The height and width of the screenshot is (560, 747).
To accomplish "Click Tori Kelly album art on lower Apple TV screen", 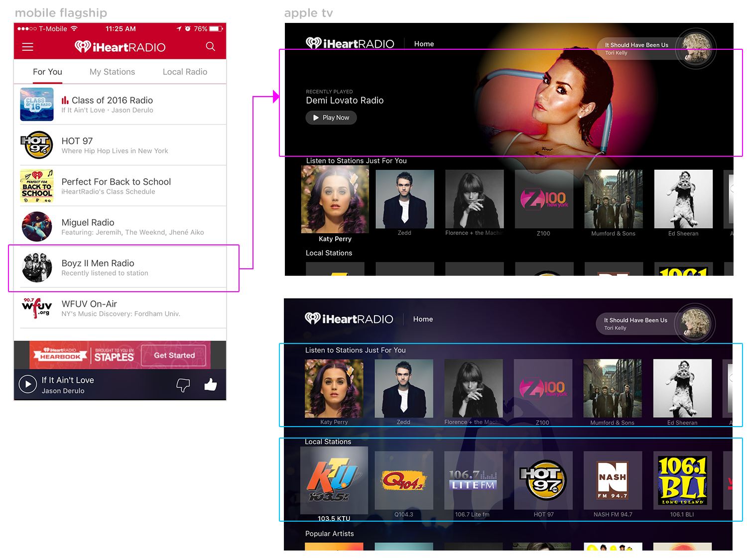I will pyautogui.click(x=695, y=324).
